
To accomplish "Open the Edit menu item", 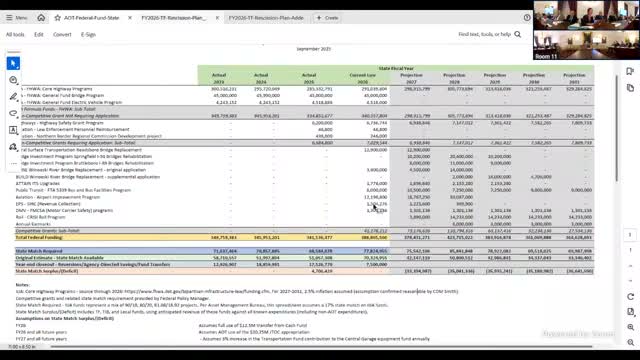I will coord(39,35).
